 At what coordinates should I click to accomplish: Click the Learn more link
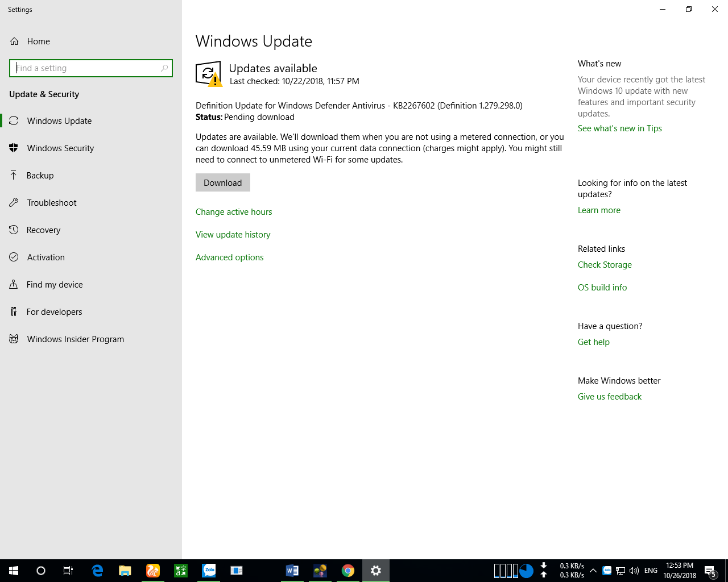point(599,210)
